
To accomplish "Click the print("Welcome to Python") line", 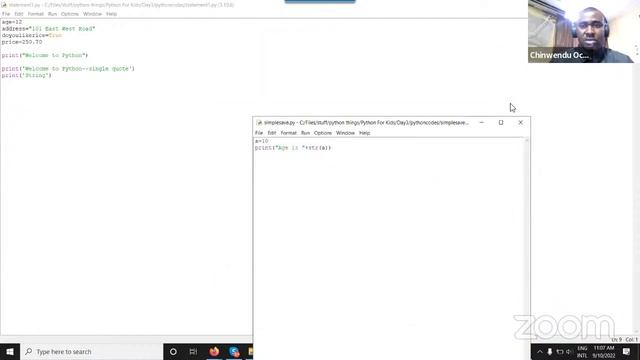I will point(45,56).
